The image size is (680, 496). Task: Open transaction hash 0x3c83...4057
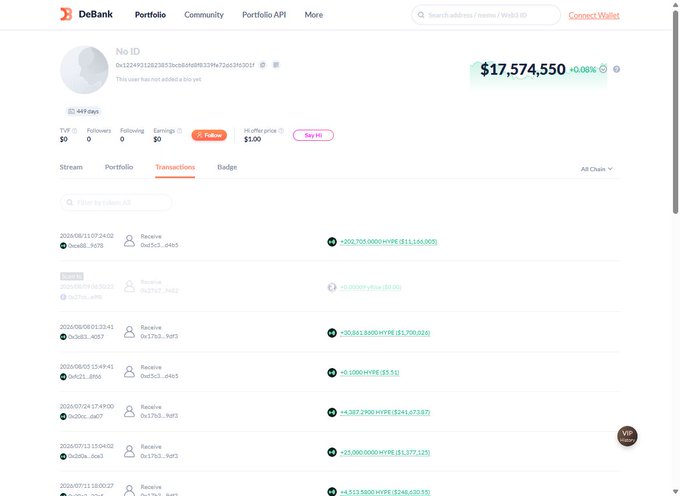(x=86, y=337)
